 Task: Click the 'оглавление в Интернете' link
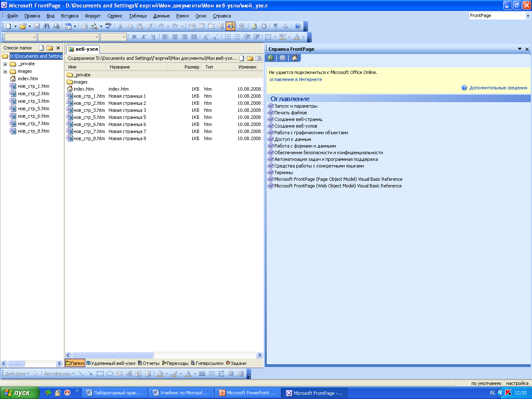296,79
